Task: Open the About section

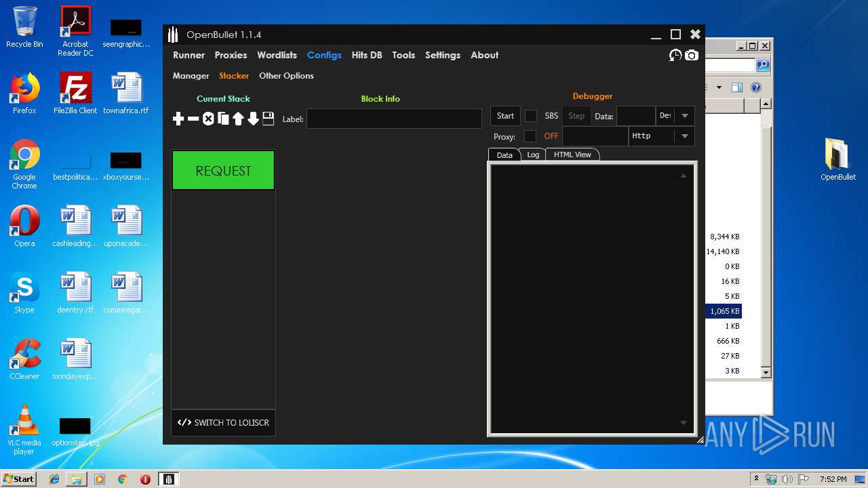Action: (484, 55)
